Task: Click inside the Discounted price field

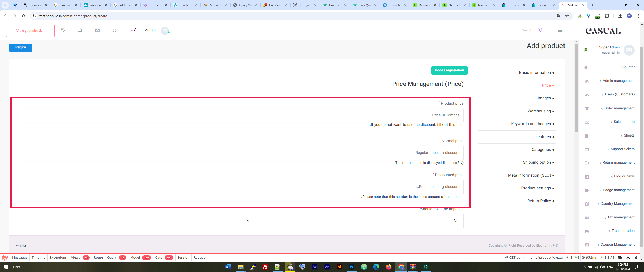Action: coord(240,187)
